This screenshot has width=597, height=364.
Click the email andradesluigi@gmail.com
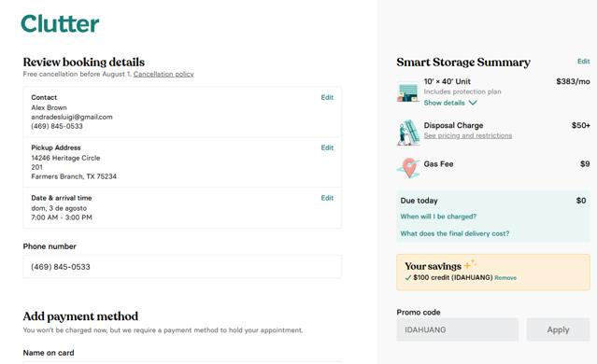click(x=72, y=117)
